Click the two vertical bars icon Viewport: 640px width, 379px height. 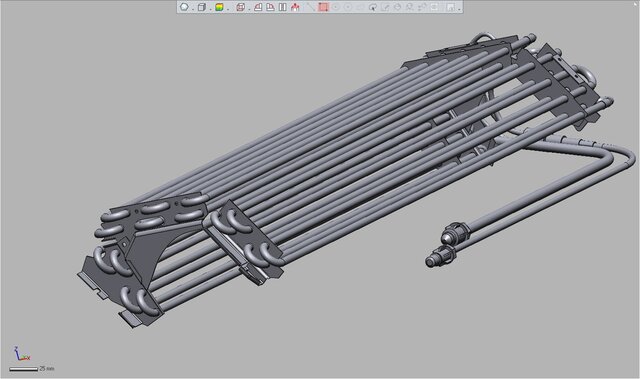pos(282,7)
